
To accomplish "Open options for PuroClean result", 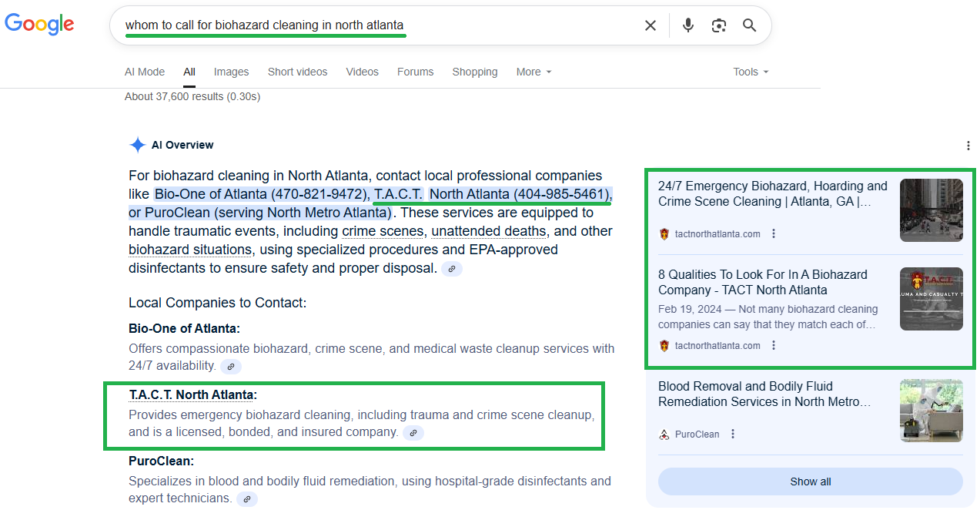I will pyautogui.click(x=733, y=434).
